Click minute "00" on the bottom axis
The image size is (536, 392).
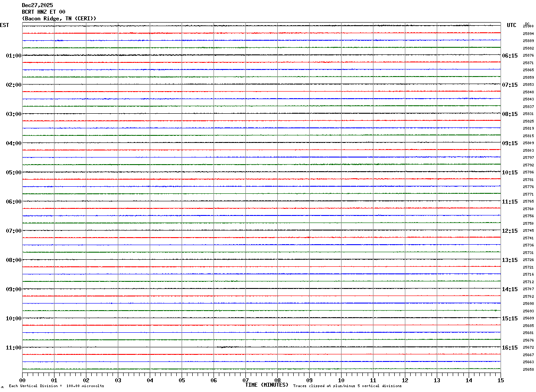pyautogui.click(x=22, y=380)
